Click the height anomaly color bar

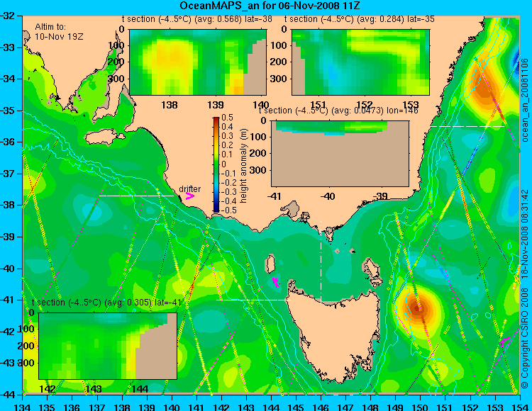[x=216, y=164]
